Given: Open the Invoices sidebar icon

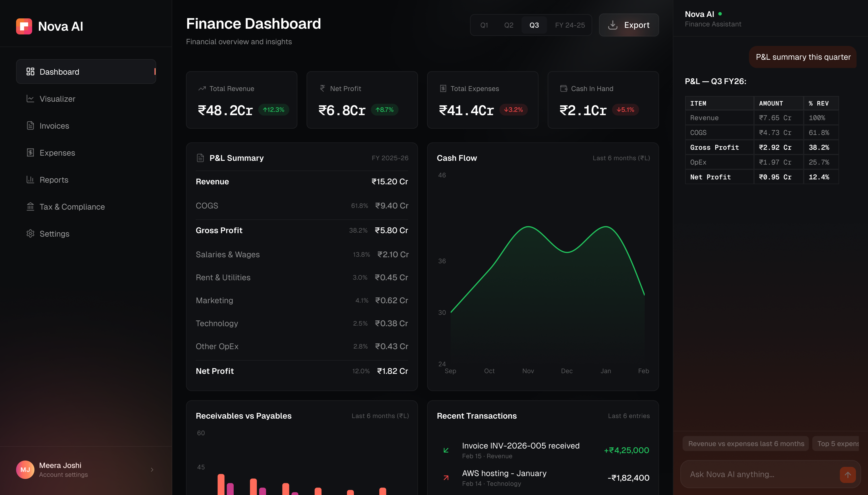Looking at the screenshot, I should (31, 125).
